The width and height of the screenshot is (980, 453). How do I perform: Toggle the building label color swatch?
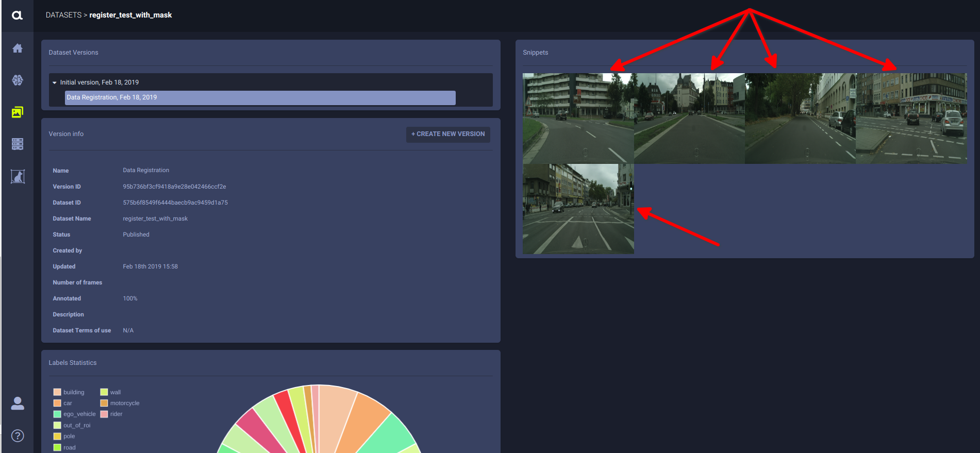[57, 392]
